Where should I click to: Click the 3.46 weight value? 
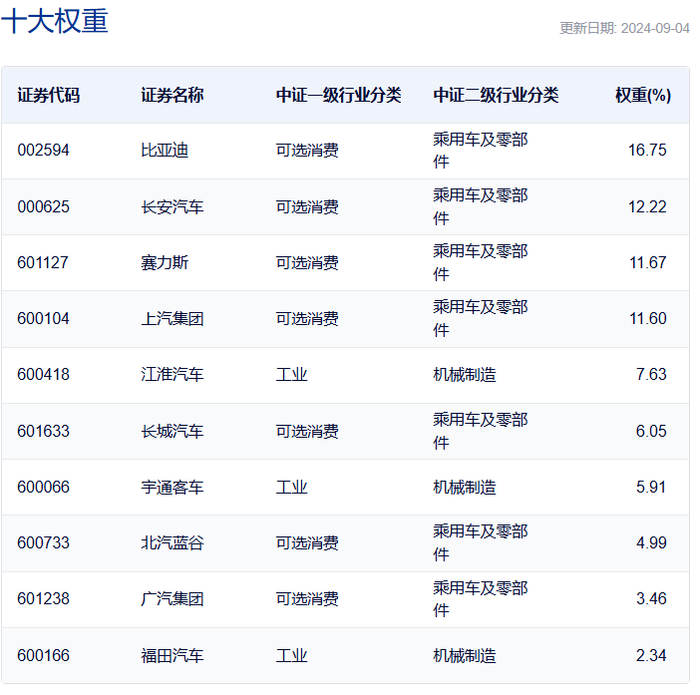point(651,599)
